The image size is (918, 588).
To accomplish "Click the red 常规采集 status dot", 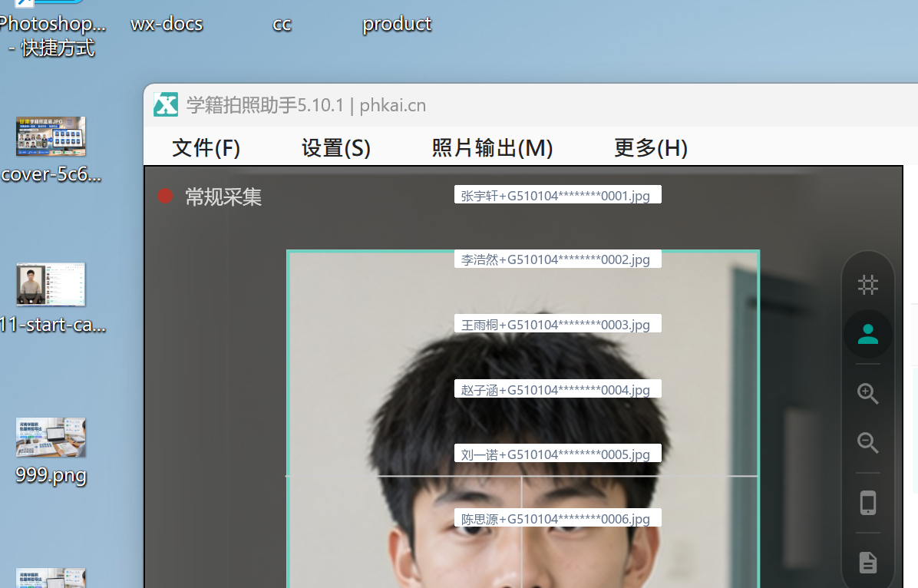I will coord(165,197).
